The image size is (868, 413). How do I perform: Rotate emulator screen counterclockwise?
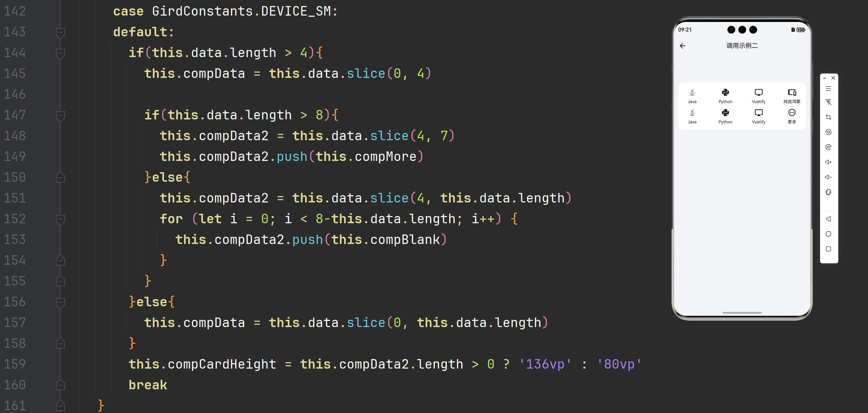828,132
